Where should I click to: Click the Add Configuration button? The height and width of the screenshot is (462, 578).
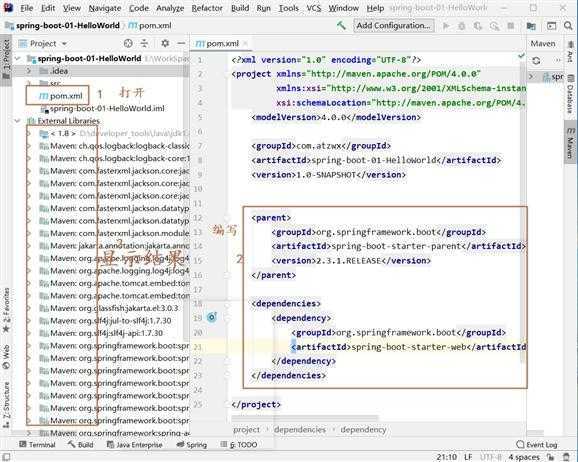tap(393, 25)
